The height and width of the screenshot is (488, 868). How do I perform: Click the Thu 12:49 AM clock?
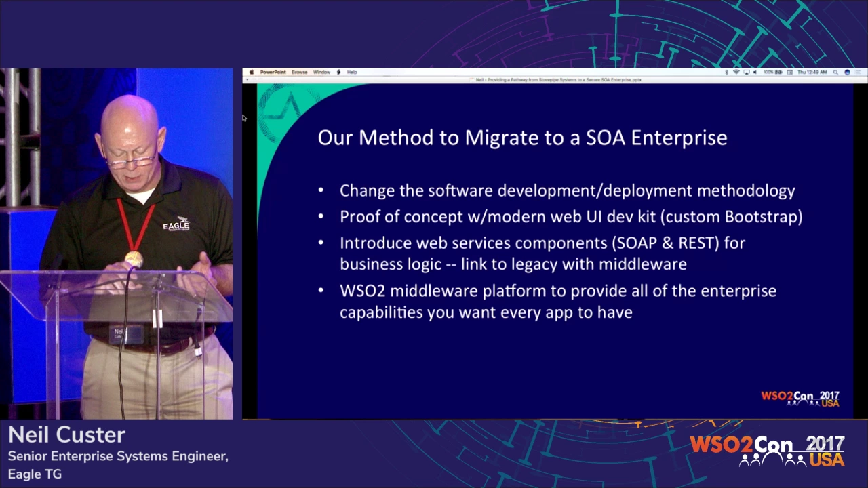tap(812, 72)
